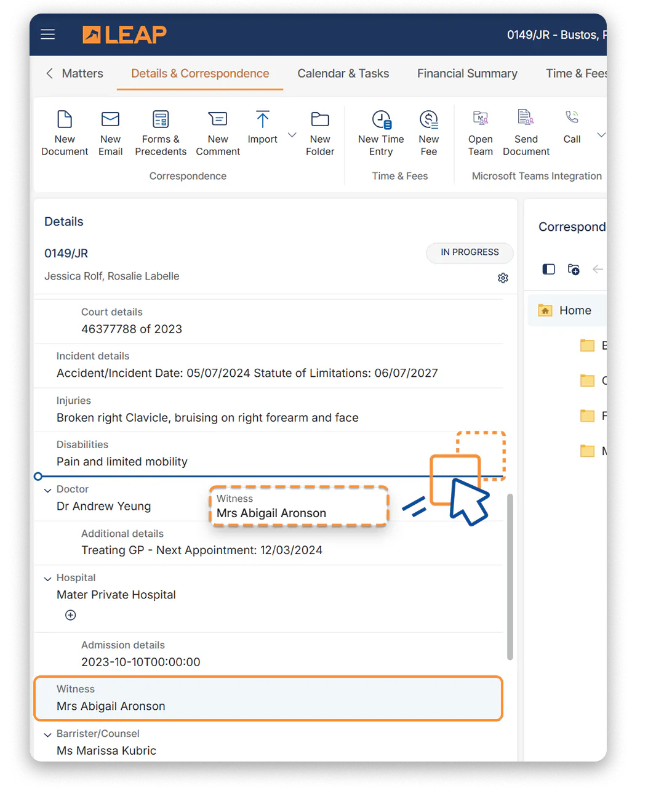Collapse the Doctor section
This screenshot has height=788, width=672.
pyautogui.click(x=48, y=491)
